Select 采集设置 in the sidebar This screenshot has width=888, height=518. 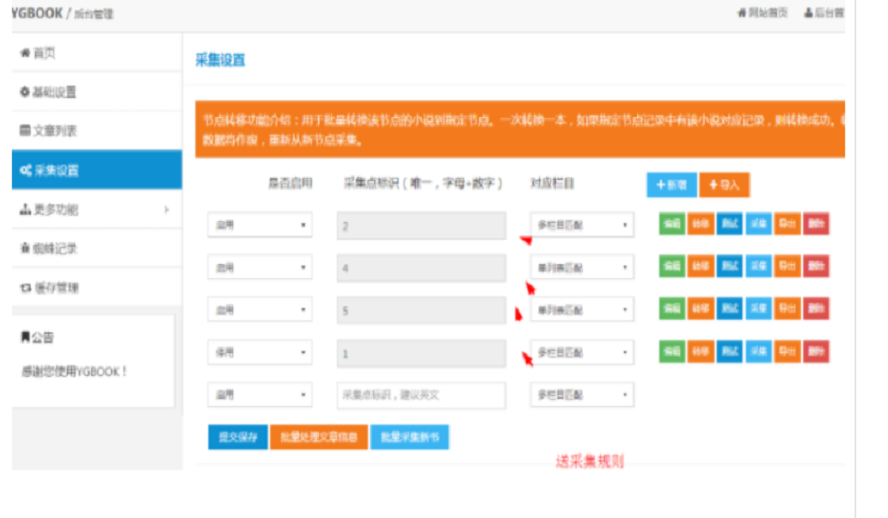96,170
